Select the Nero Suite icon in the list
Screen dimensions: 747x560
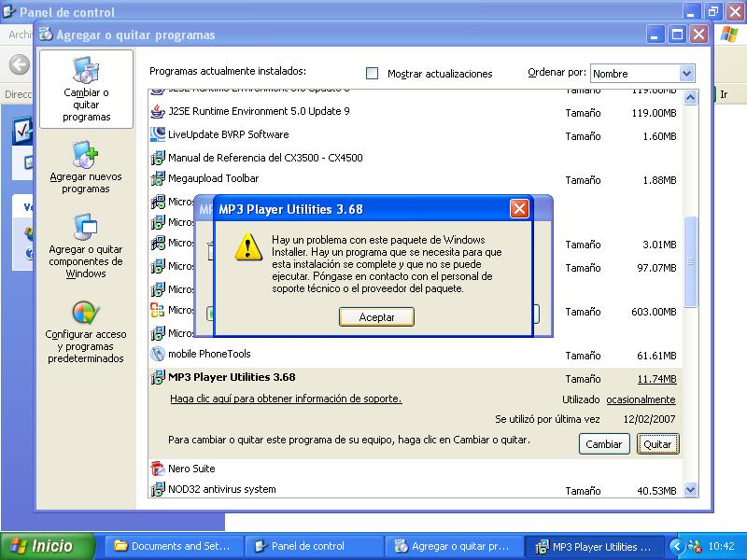[158, 468]
